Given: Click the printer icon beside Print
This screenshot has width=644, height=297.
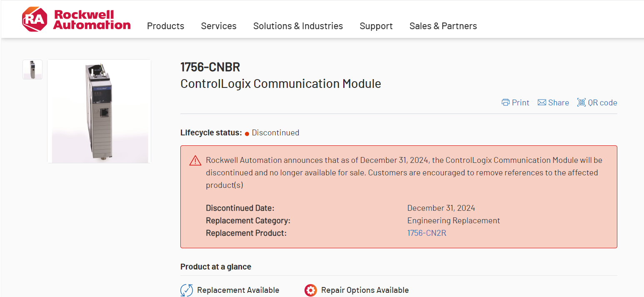Looking at the screenshot, I should coord(506,102).
